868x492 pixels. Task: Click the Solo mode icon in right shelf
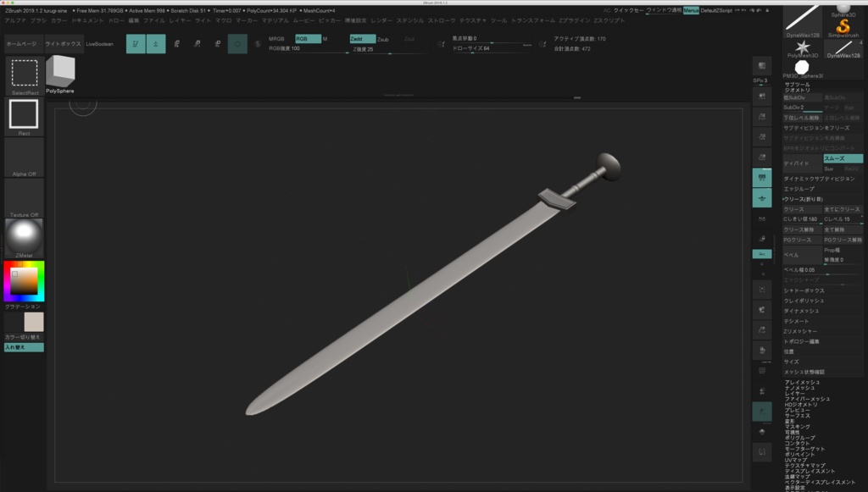click(762, 431)
